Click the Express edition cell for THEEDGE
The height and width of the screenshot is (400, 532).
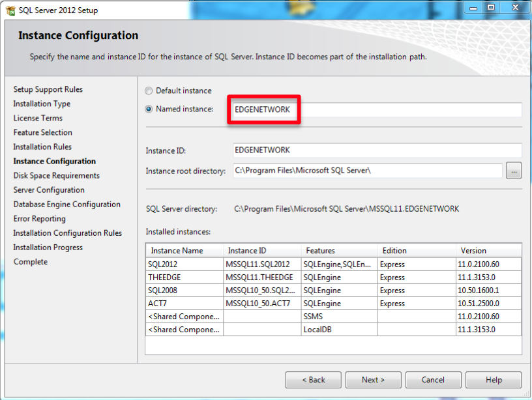pyautogui.click(x=417, y=278)
